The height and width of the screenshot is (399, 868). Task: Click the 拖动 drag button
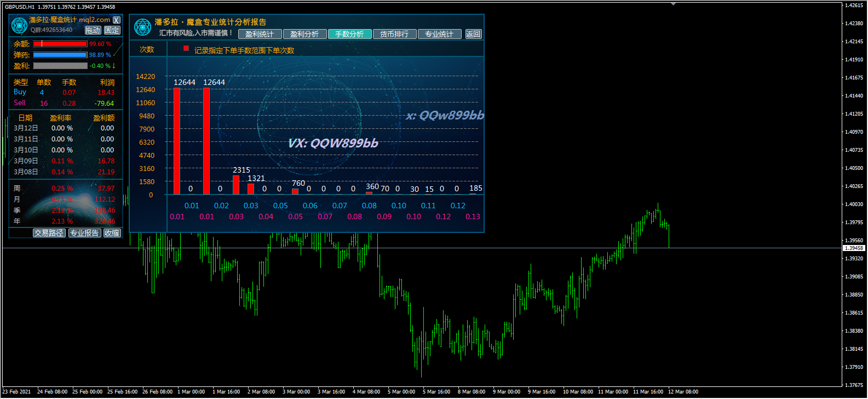pyautogui.click(x=93, y=30)
